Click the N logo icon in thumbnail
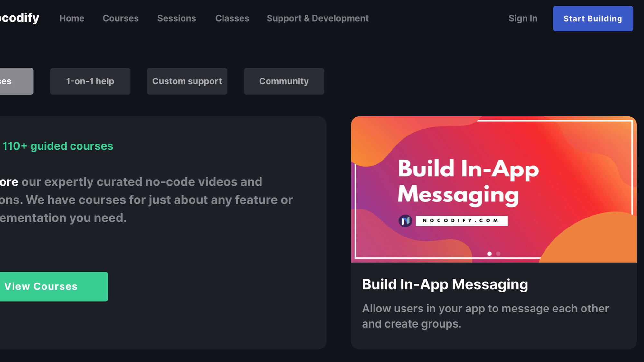644x362 pixels. click(x=405, y=221)
